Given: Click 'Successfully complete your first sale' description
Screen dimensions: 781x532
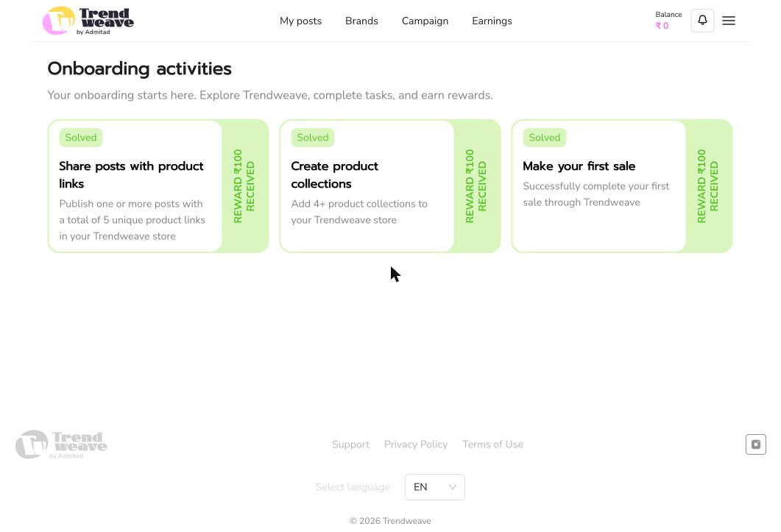Looking at the screenshot, I should pyautogui.click(x=596, y=194).
